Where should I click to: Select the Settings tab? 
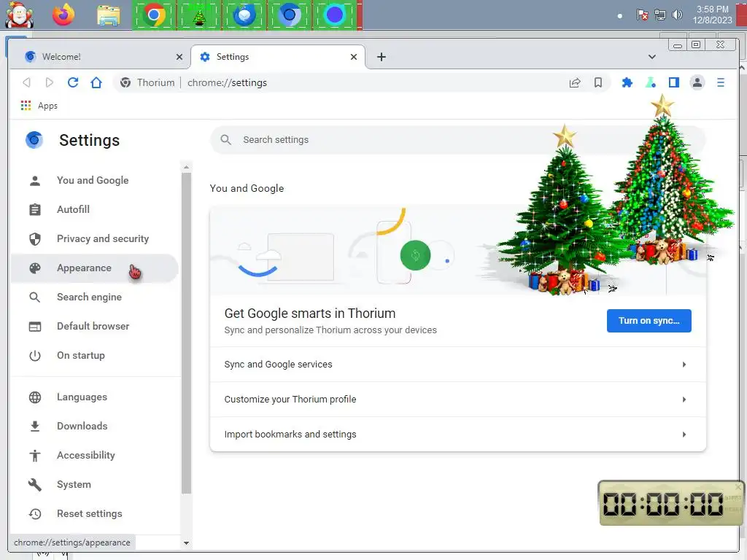(x=278, y=57)
